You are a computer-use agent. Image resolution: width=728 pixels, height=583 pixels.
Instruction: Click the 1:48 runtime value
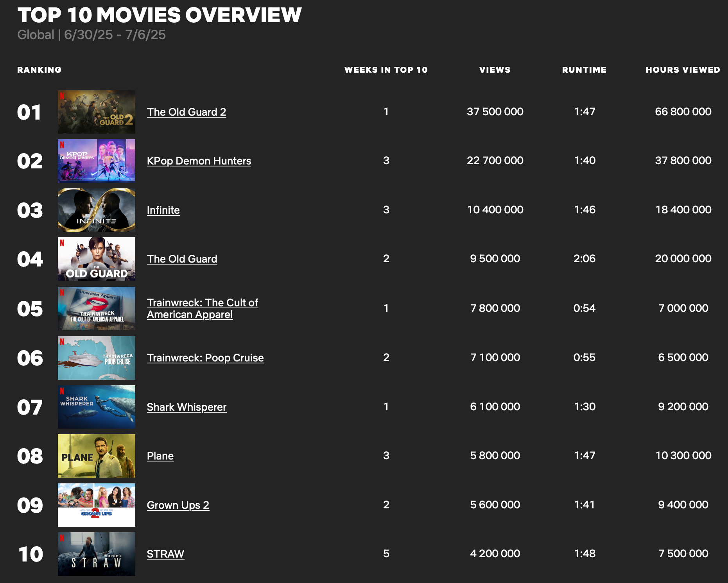(x=585, y=554)
